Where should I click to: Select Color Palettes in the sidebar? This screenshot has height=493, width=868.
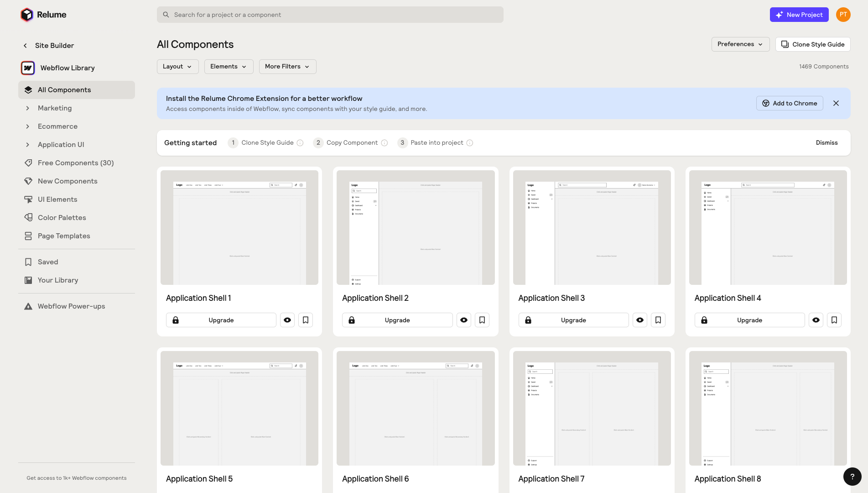[x=62, y=218]
